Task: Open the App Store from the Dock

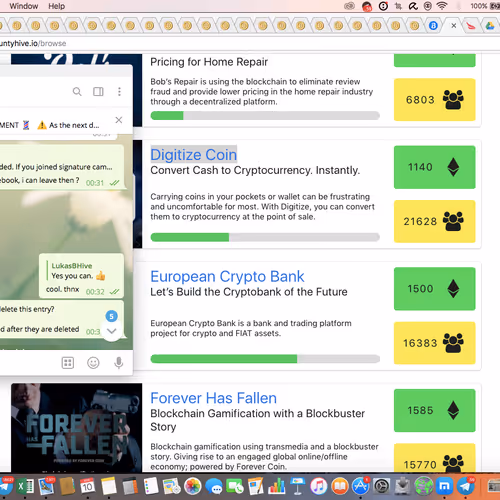Action: point(361,487)
